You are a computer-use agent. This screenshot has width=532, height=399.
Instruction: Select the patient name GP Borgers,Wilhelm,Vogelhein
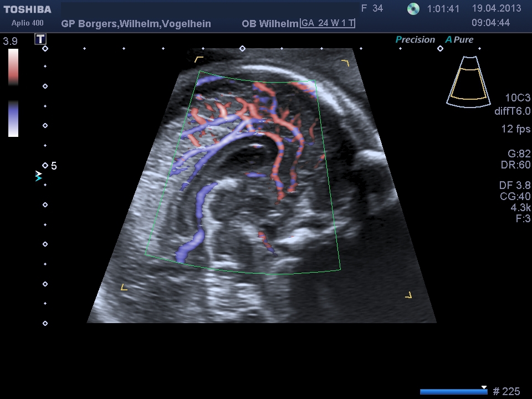click(x=136, y=24)
